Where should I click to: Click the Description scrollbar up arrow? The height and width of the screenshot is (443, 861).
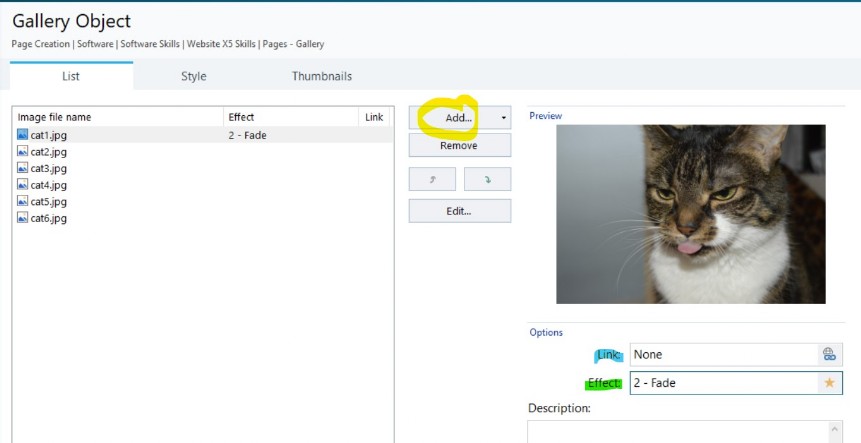pyautogui.click(x=835, y=430)
